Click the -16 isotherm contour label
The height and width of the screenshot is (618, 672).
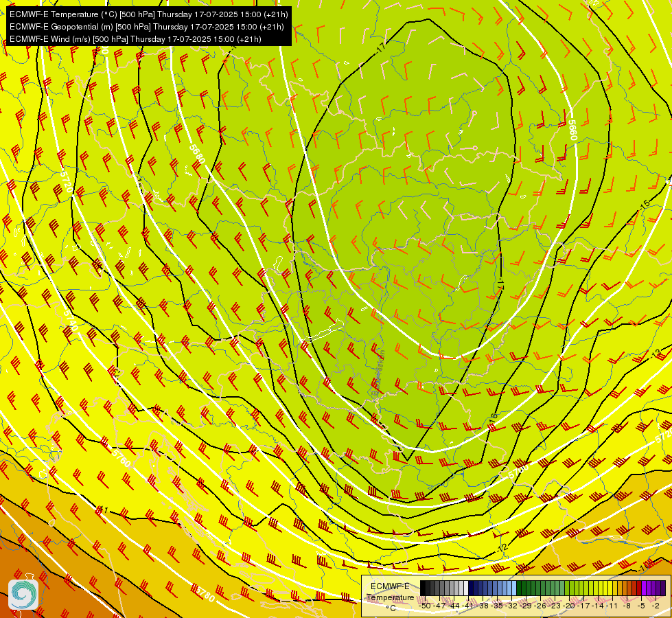494,417
